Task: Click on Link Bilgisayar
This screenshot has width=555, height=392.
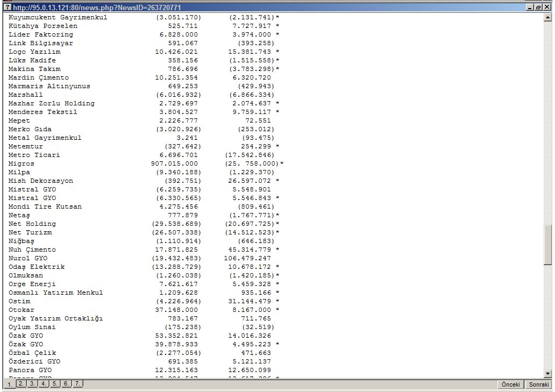Action: click(x=41, y=43)
